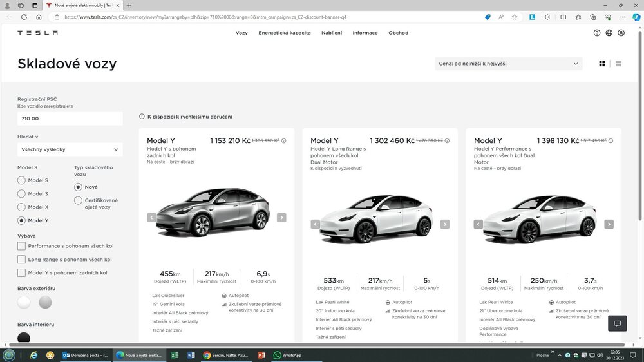Switch to Outlook Doručená pošta taskbar window
Image resolution: width=644 pixels, height=362 pixels.
[85, 355]
